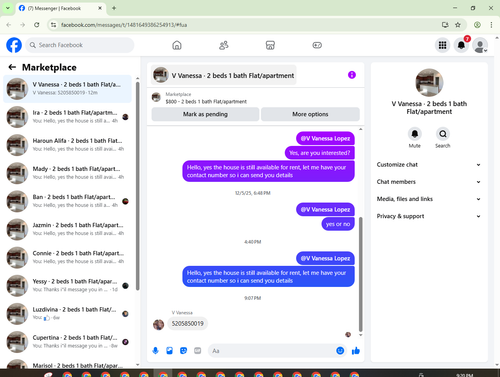Open the Friends icon in top navigation
500x377 pixels.
pyautogui.click(x=224, y=45)
